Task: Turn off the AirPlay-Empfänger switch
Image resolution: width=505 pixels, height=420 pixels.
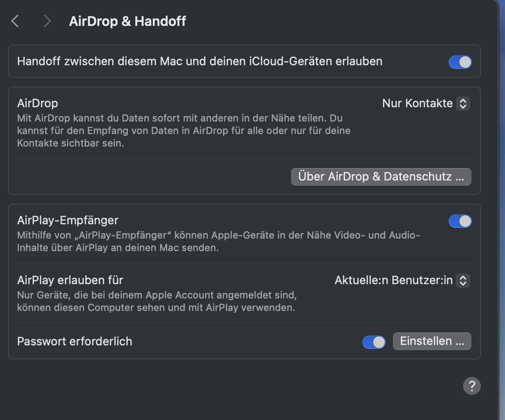Action: (x=460, y=221)
